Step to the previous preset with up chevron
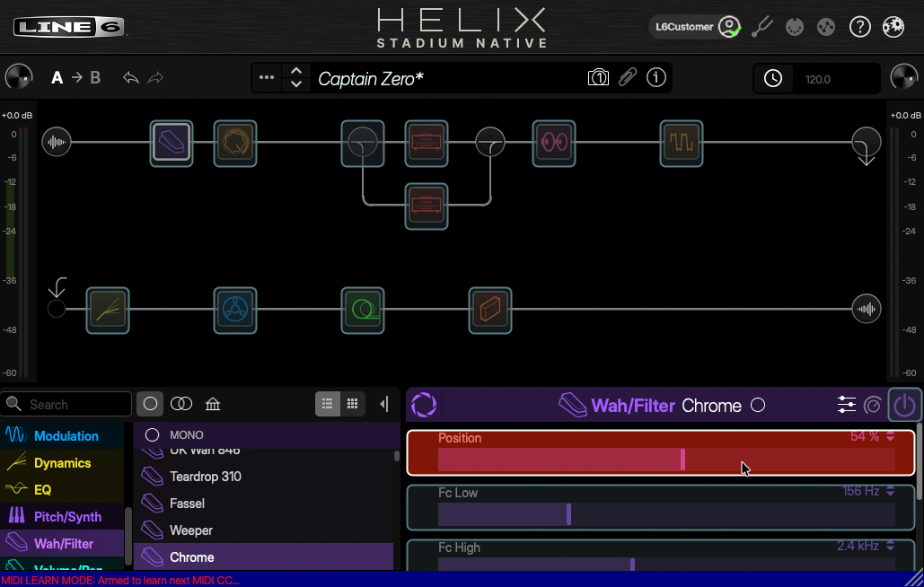The height and width of the screenshot is (587, 924). [296, 71]
